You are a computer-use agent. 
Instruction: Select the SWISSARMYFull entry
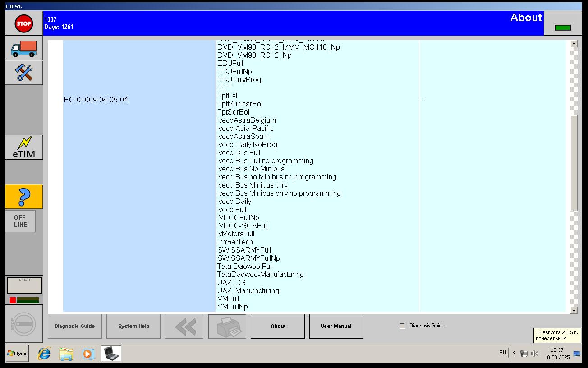244,250
